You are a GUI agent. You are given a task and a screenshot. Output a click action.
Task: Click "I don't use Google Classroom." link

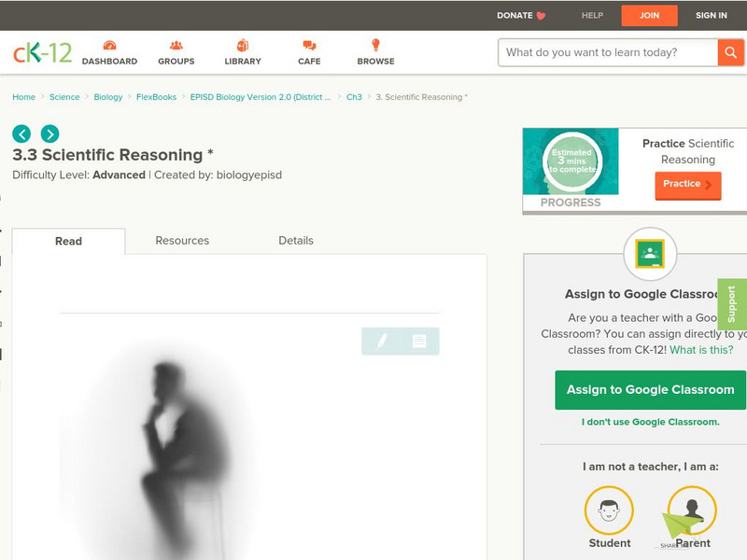click(650, 422)
